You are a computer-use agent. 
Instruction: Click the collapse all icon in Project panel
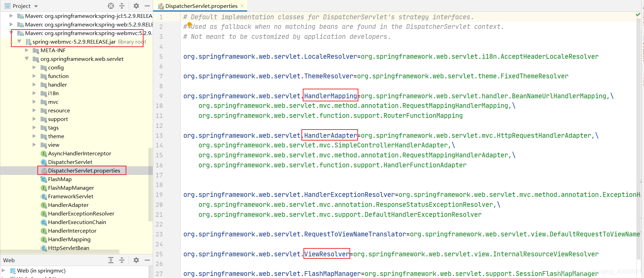(122, 6)
